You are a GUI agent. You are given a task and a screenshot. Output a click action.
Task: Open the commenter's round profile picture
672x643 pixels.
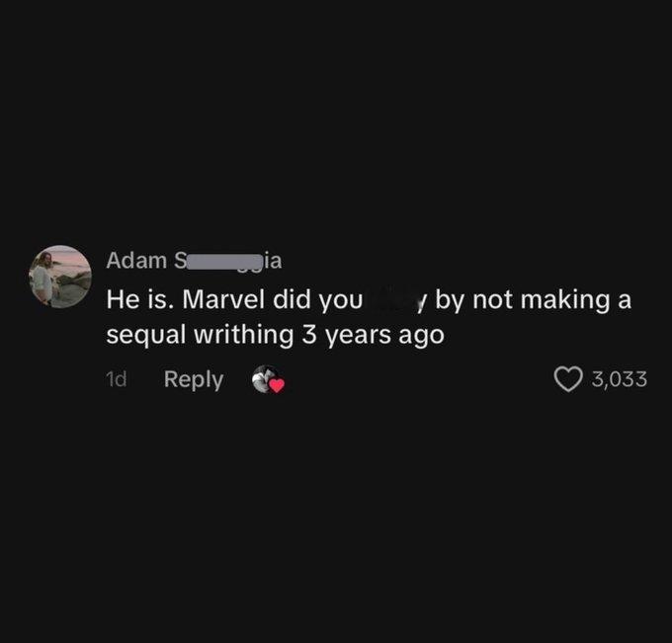(x=60, y=277)
